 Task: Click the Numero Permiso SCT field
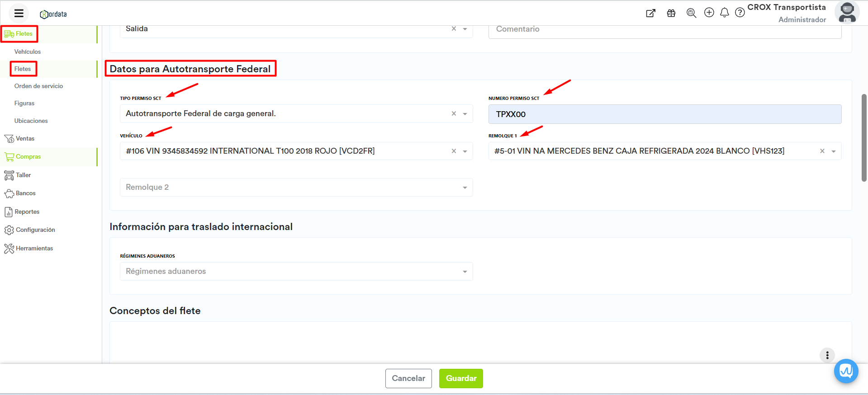click(664, 114)
